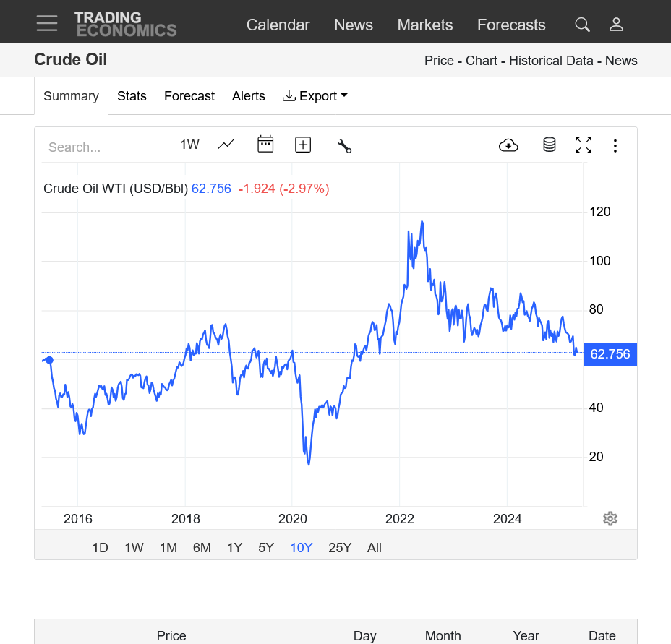Click the chart Search input field

point(100,147)
